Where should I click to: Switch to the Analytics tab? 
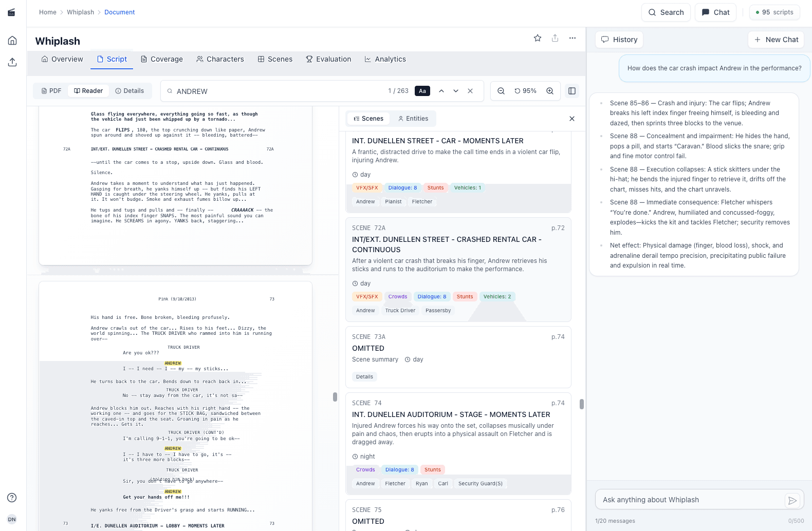tap(385, 59)
